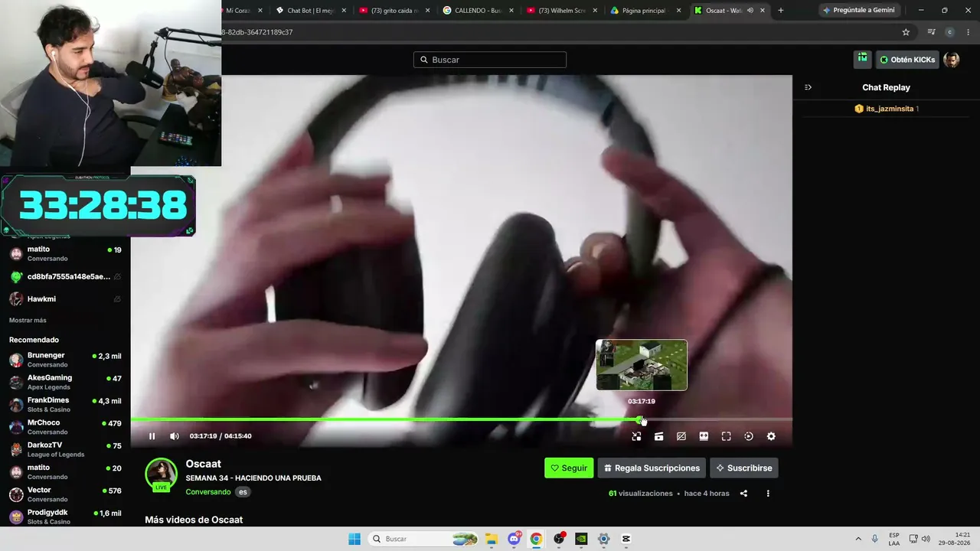The width and height of the screenshot is (980, 551).
Task: Open Brunenger recommended channel
Action: pyautogui.click(x=65, y=360)
